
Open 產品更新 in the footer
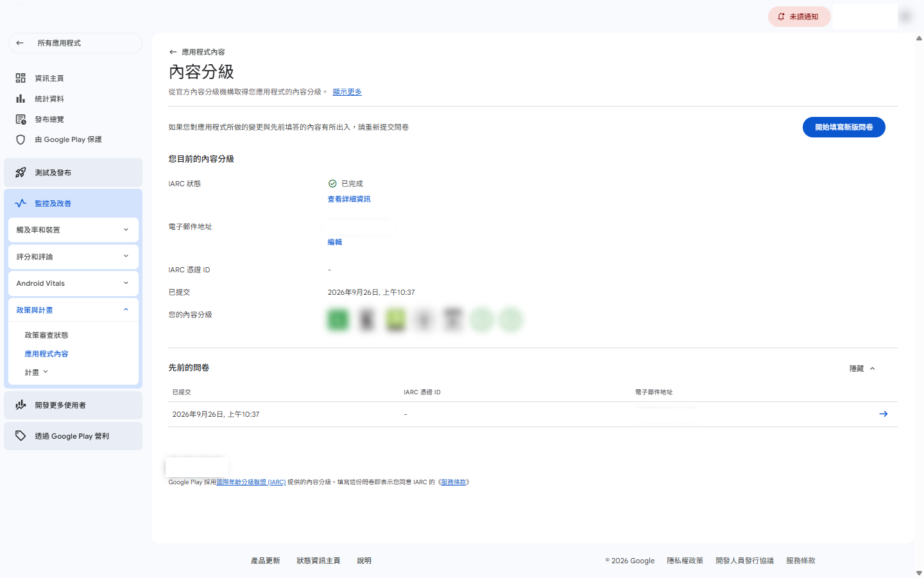click(x=266, y=561)
